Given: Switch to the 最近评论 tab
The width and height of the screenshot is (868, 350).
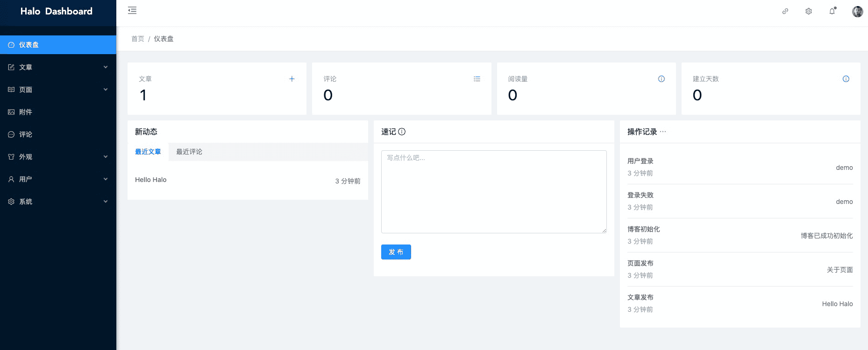Looking at the screenshot, I should coord(189,152).
